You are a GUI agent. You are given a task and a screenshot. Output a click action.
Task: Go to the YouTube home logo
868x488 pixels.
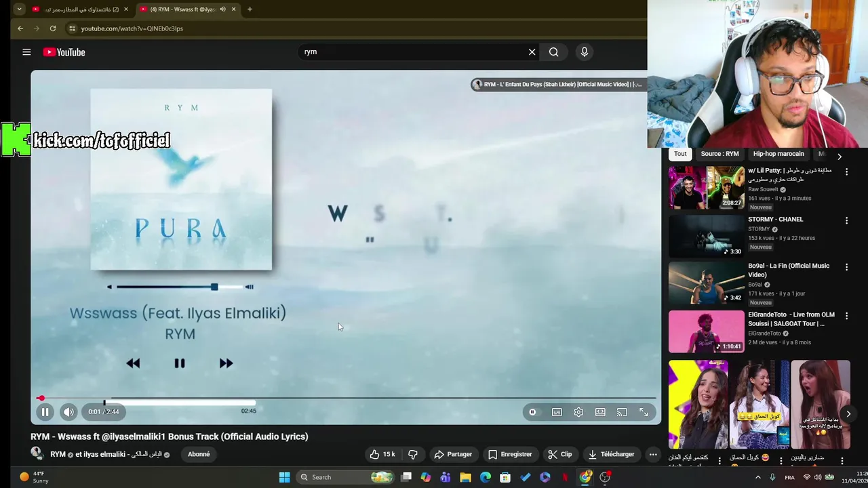[64, 52]
